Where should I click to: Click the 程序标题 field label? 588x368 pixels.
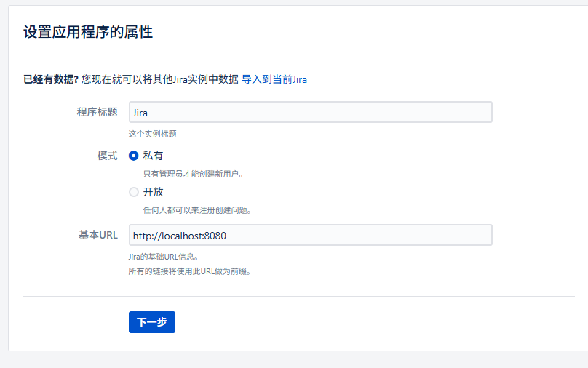(97, 112)
